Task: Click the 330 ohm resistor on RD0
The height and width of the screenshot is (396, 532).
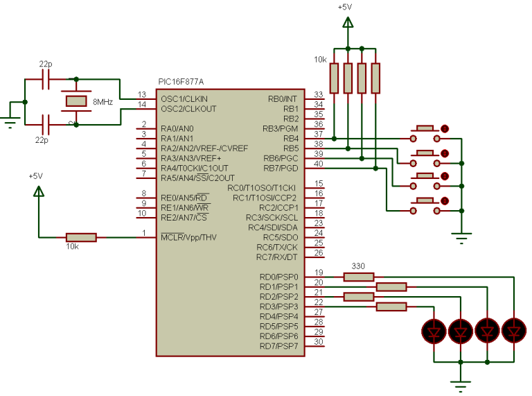Action: [x=359, y=277]
